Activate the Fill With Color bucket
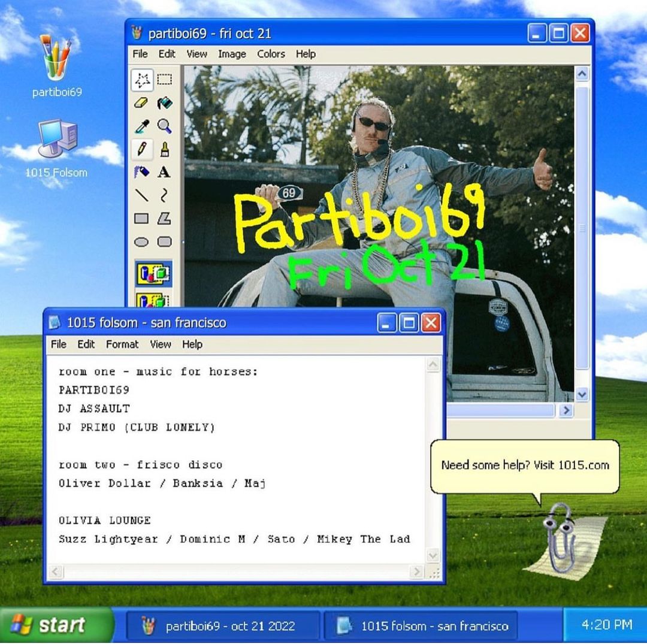The height and width of the screenshot is (644, 647). click(x=164, y=102)
